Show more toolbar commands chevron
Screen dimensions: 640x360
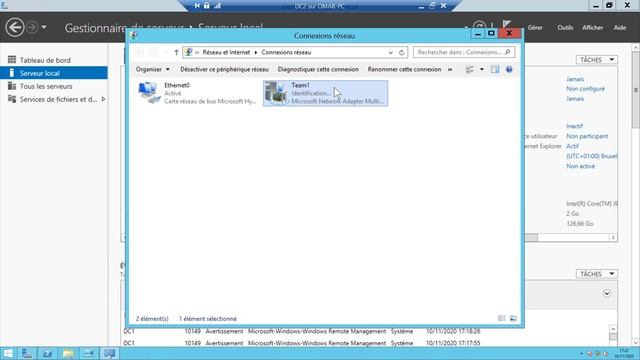450,69
